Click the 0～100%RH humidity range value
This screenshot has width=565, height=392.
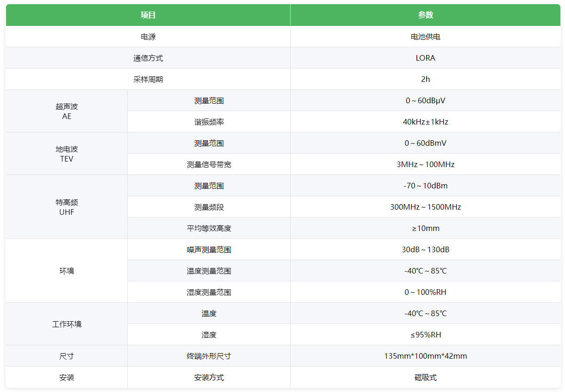point(425,292)
